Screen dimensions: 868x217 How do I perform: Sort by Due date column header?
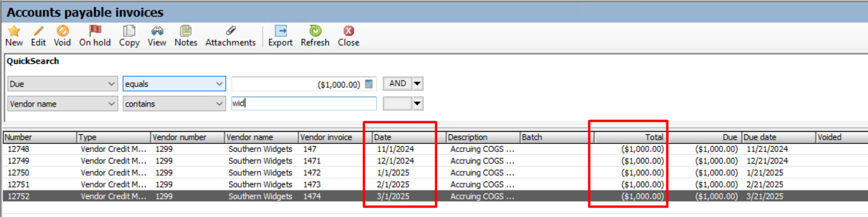(x=779, y=137)
